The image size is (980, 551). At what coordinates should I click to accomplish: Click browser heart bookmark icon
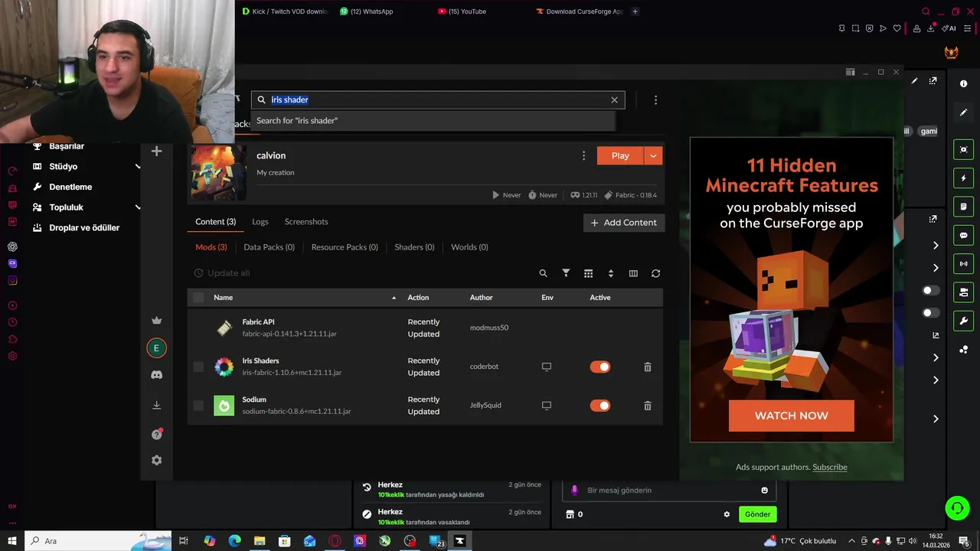click(897, 28)
